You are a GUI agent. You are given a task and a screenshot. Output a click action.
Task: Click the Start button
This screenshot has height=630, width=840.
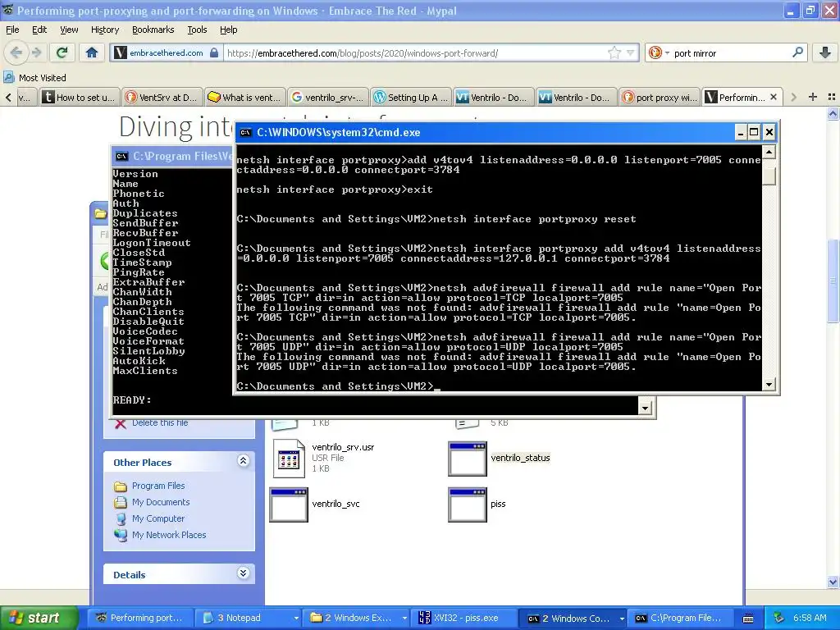[39, 618]
